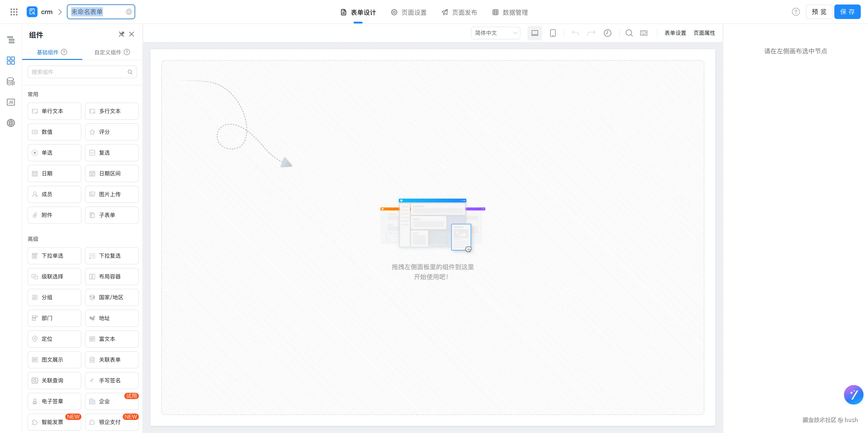Viewport: 868px width, 433px height.
Task: Click globe icon in form name field
Action: point(129,12)
